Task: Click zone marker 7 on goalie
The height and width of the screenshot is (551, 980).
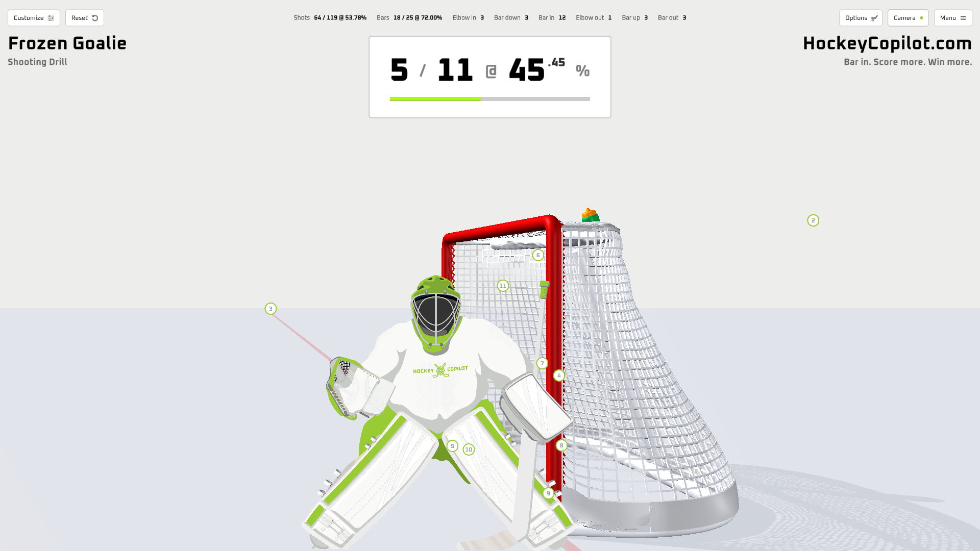Action: coord(543,363)
